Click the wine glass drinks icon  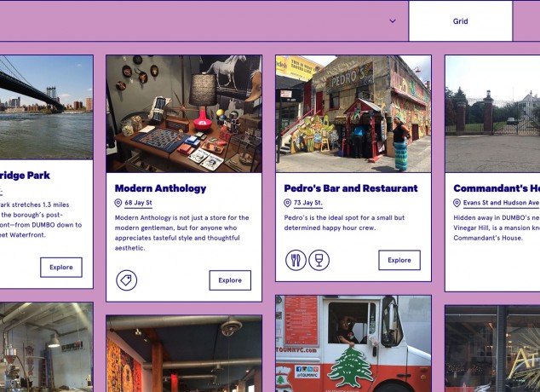[319, 260]
